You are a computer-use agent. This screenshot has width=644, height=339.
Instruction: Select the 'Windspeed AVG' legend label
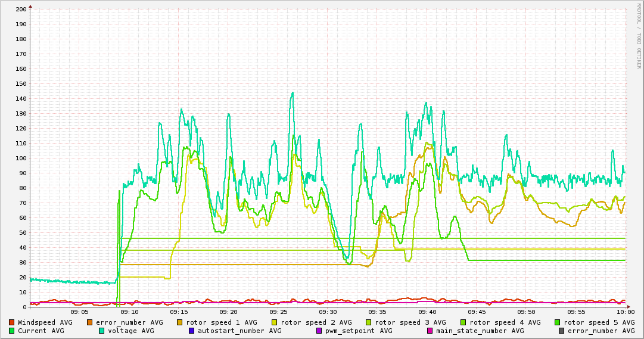[x=45, y=322]
